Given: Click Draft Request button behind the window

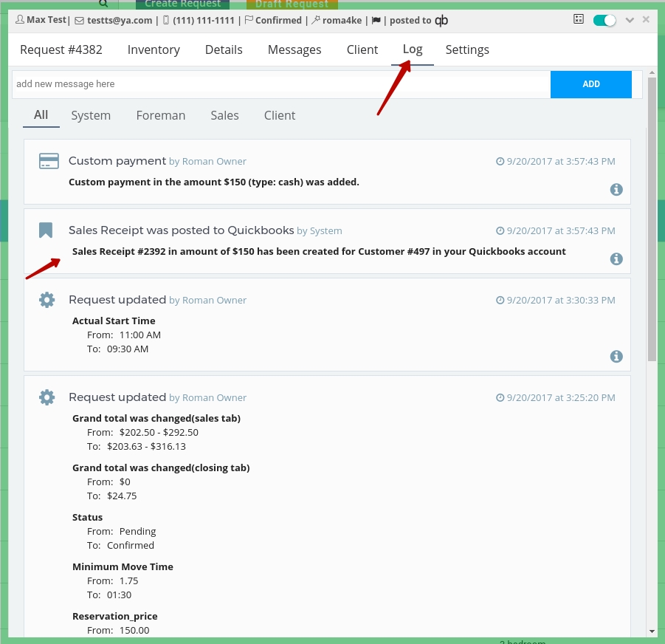Looking at the screenshot, I should 292,4.
